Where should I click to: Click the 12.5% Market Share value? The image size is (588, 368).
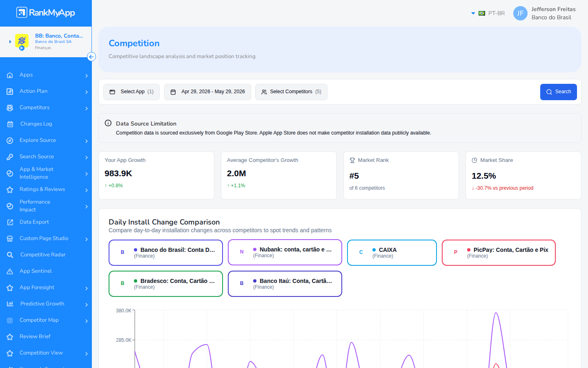[x=484, y=176]
